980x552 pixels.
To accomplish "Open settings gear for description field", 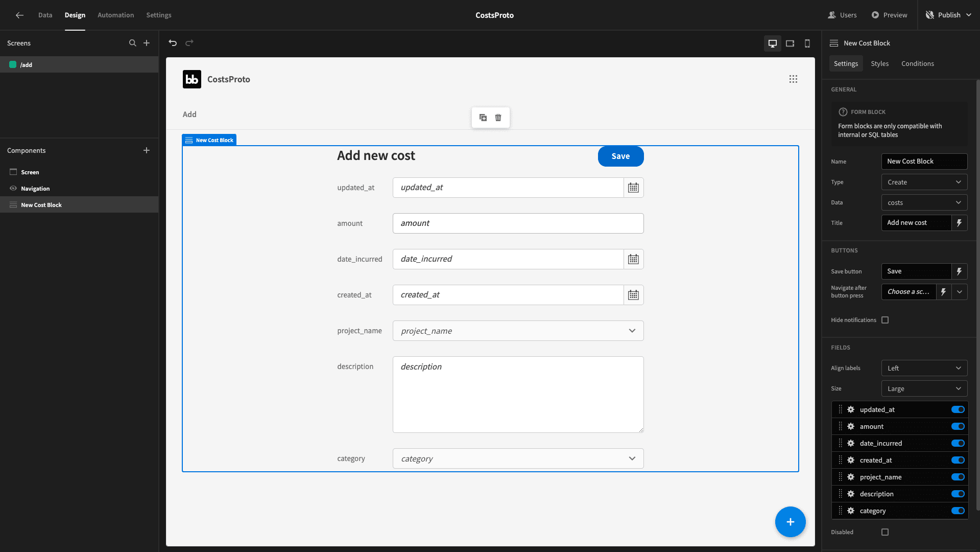I will pos(851,494).
